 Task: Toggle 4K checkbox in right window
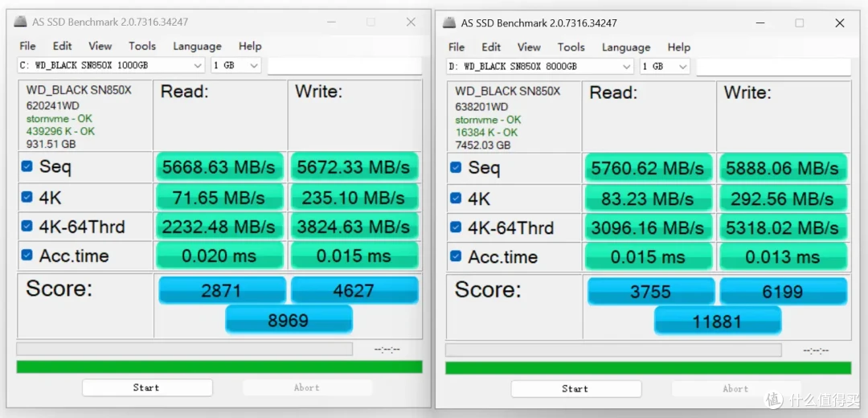click(456, 199)
